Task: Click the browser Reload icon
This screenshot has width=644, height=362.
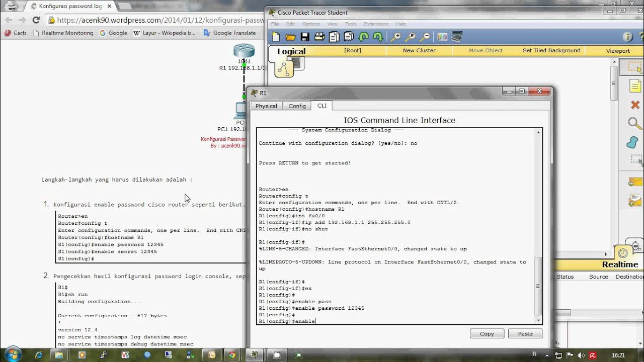Action: tap(36, 20)
